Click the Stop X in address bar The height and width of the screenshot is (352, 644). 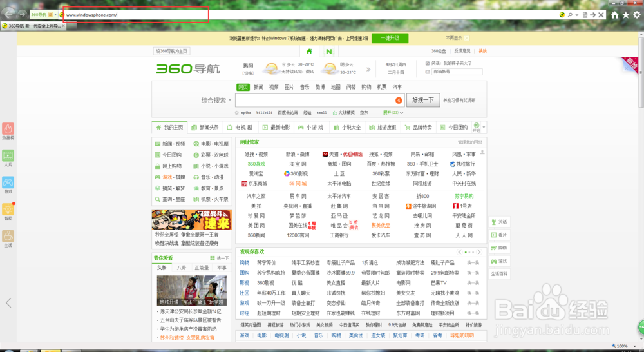601,15
